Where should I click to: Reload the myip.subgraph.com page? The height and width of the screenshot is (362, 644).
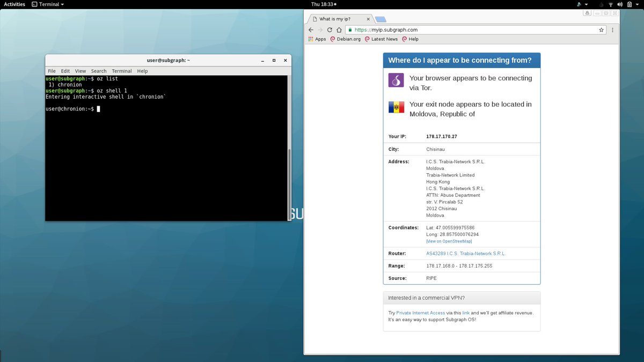[x=330, y=30]
